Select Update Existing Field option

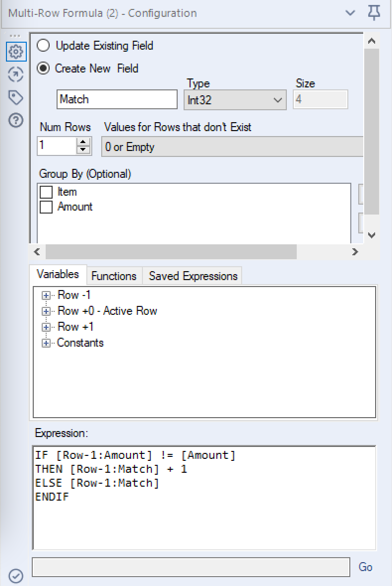coord(43,45)
